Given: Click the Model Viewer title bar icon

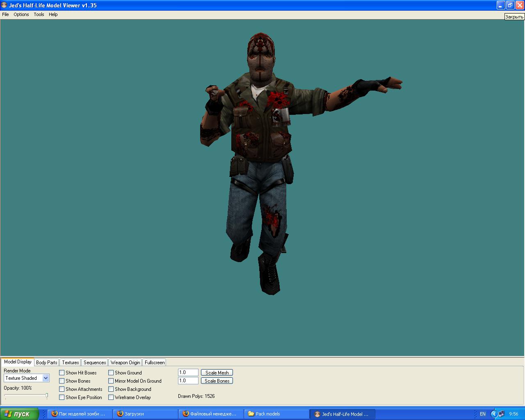Looking at the screenshot, I should pyautogui.click(x=4, y=5).
